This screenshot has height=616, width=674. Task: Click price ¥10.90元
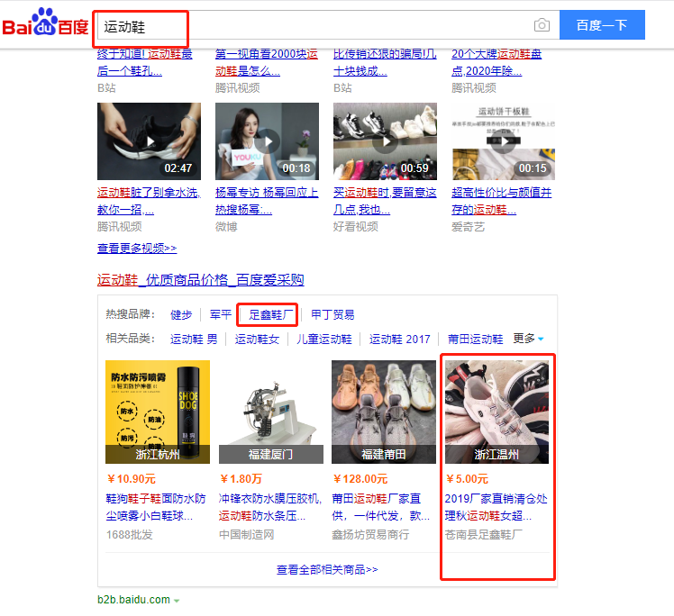point(131,479)
